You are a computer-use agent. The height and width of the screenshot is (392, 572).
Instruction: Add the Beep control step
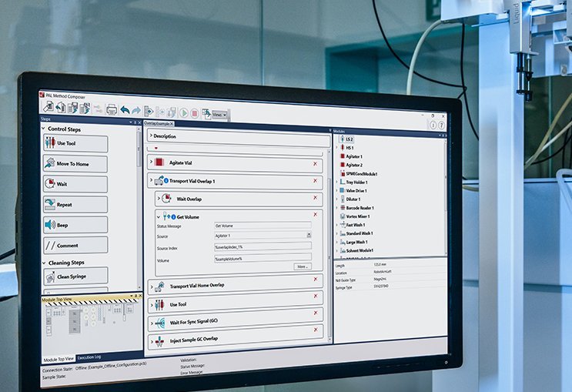point(75,225)
